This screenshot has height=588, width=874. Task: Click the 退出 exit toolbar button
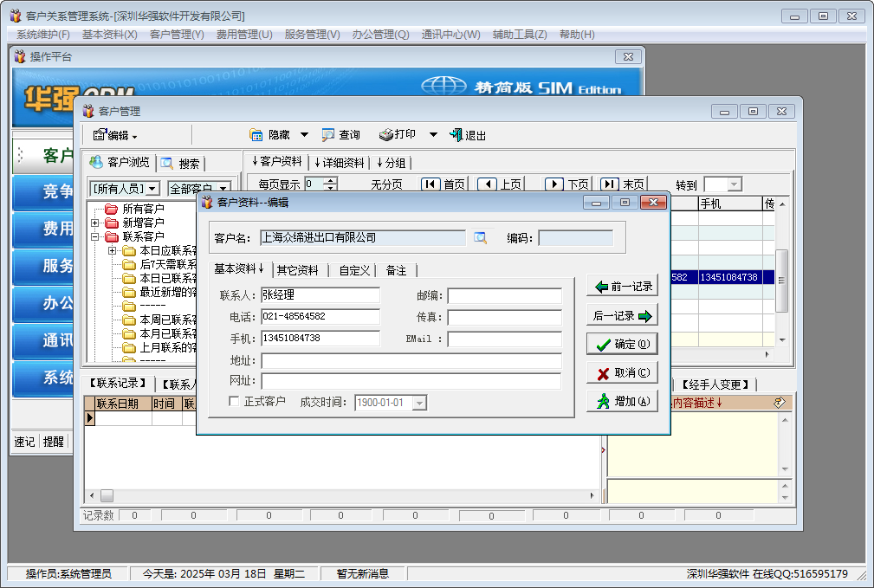coord(468,135)
